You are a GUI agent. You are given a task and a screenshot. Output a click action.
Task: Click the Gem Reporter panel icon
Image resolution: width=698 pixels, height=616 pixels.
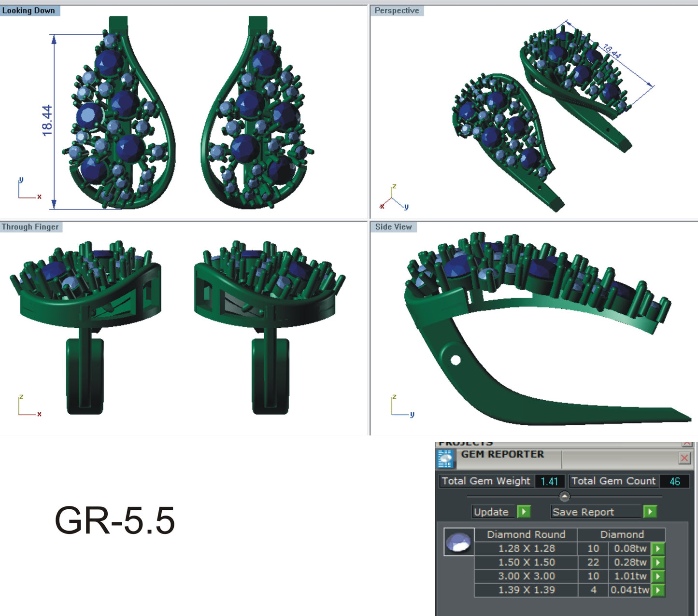(445, 459)
